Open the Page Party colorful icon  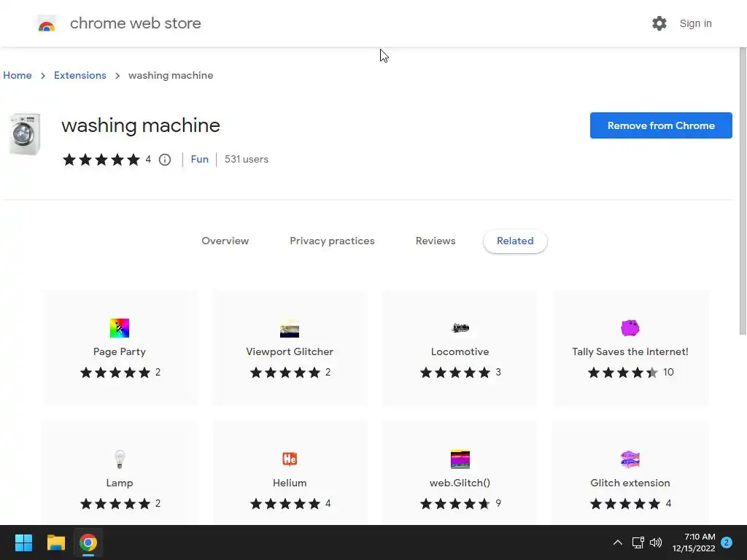(x=120, y=328)
